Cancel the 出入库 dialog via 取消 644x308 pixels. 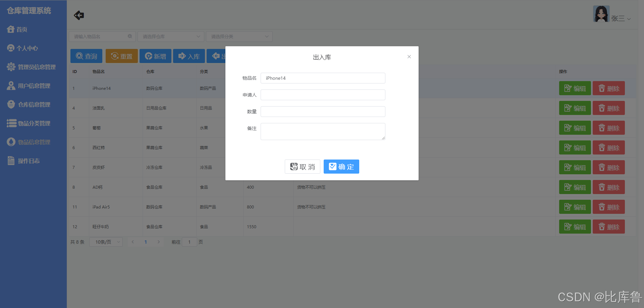(302, 167)
